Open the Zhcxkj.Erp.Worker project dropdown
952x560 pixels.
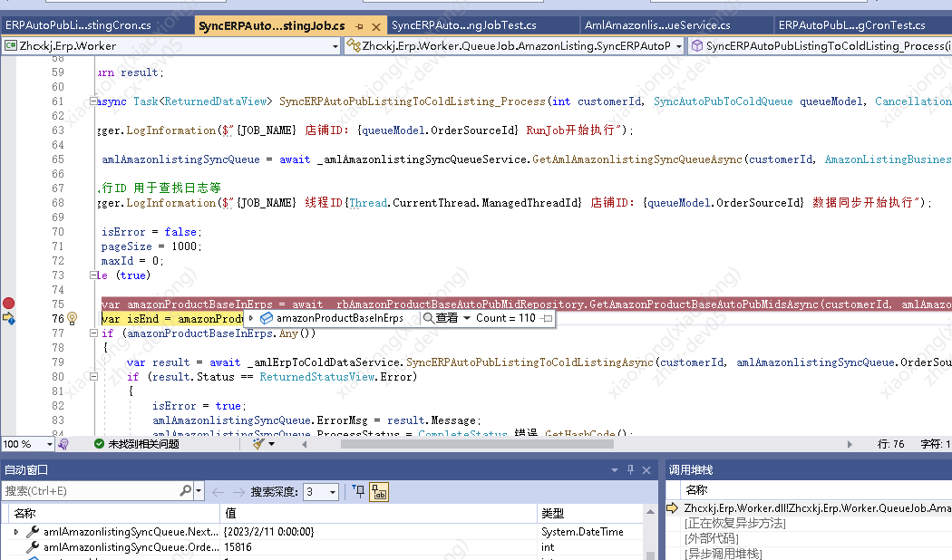[335, 46]
